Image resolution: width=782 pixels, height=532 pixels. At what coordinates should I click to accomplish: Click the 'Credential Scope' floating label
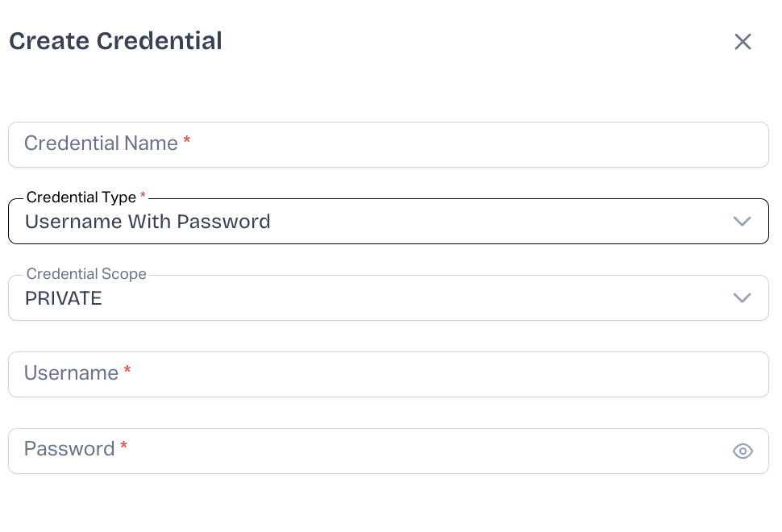pos(86,274)
